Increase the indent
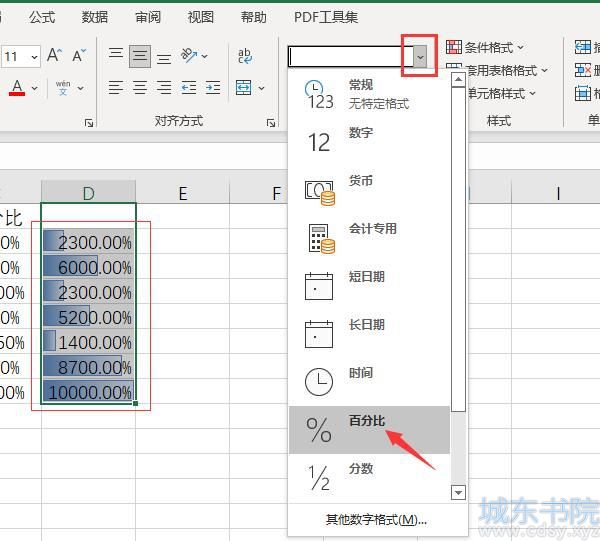Image resolution: width=600 pixels, height=541 pixels. (x=213, y=88)
